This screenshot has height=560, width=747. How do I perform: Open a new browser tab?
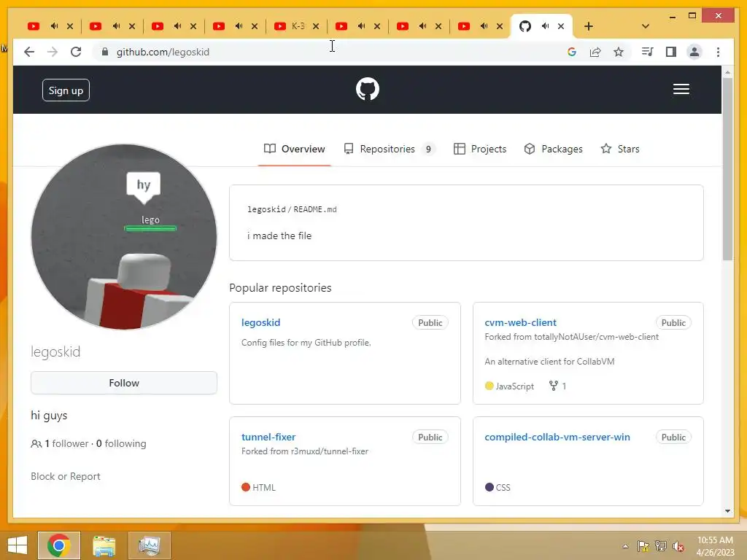589,26
